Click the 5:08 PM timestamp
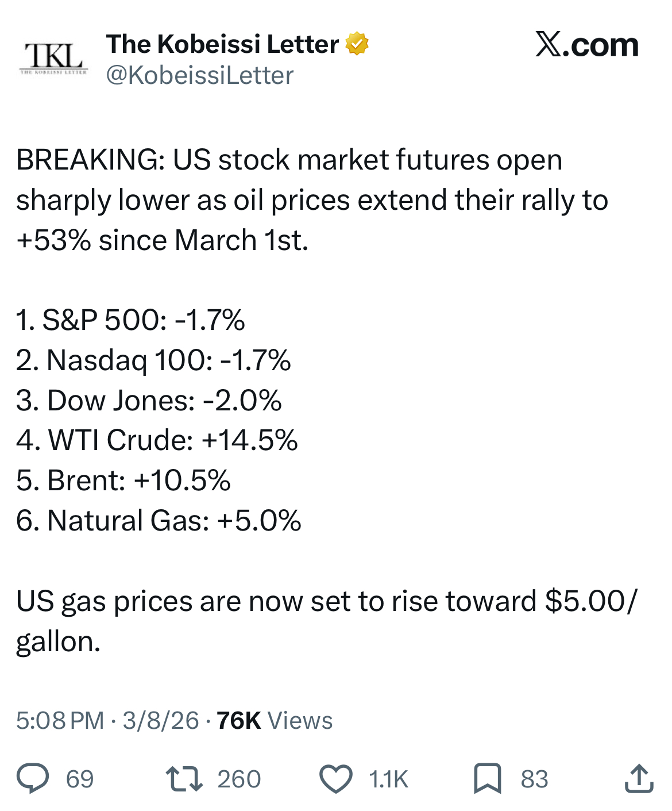672x811 pixels. 60,720
